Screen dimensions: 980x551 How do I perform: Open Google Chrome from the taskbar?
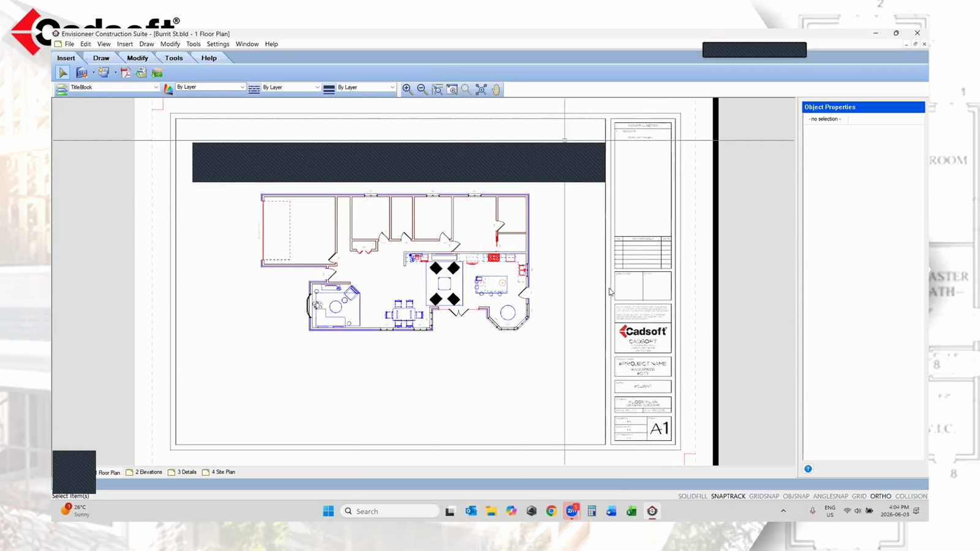pos(551,511)
